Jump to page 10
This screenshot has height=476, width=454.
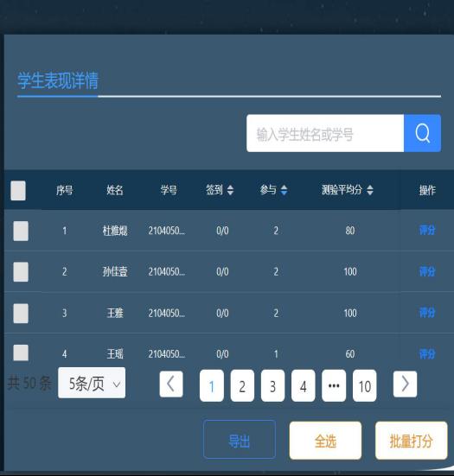coord(365,385)
